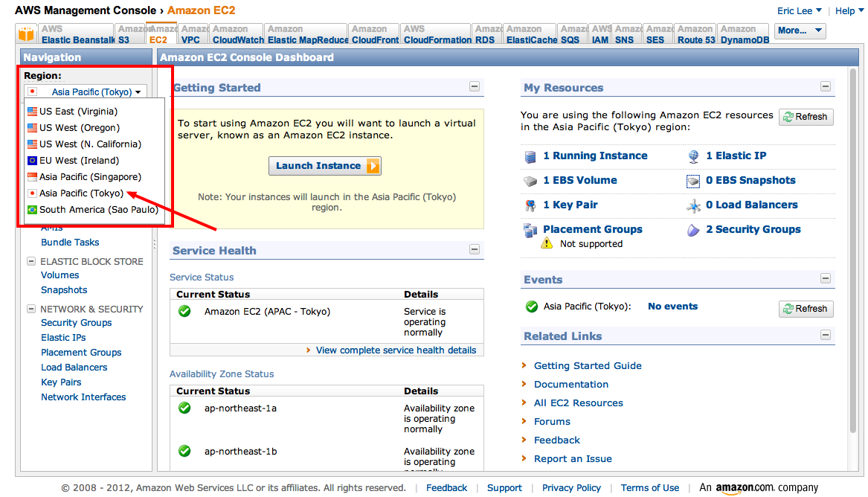Select US East (Virginia) region

click(79, 112)
